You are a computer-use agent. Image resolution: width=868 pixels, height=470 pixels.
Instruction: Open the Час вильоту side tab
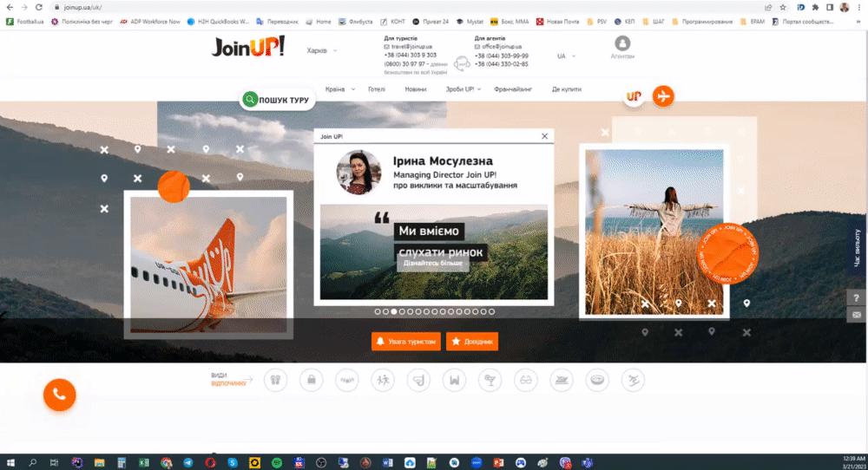[x=858, y=248]
